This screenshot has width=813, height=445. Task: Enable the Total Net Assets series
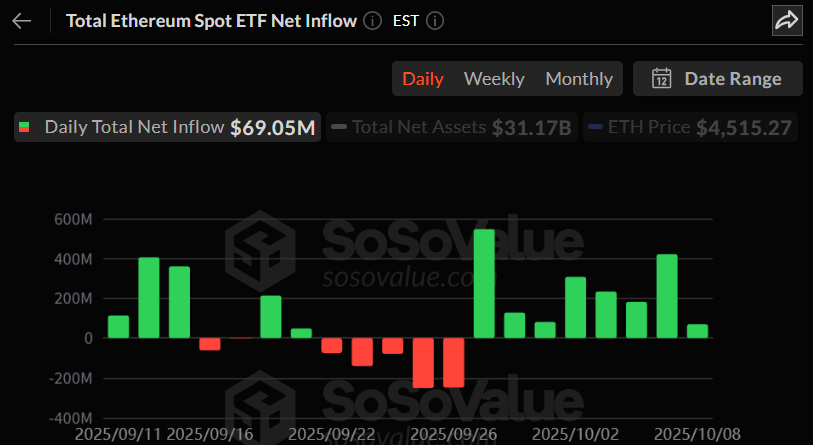pos(418,127)
